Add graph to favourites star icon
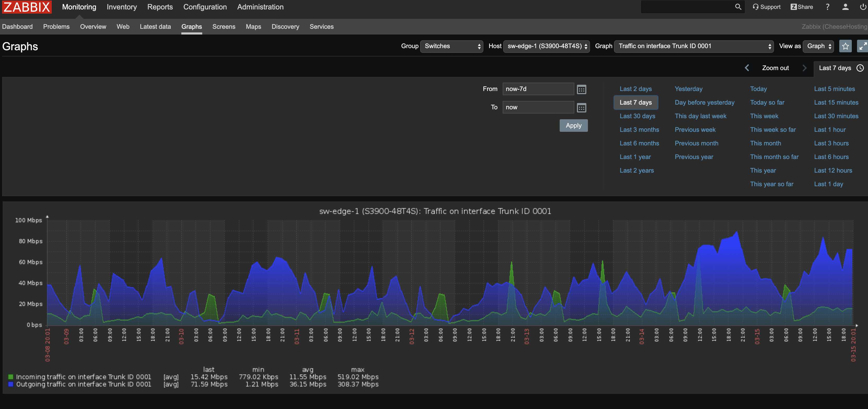868x409 pixels. pos(845,46)
